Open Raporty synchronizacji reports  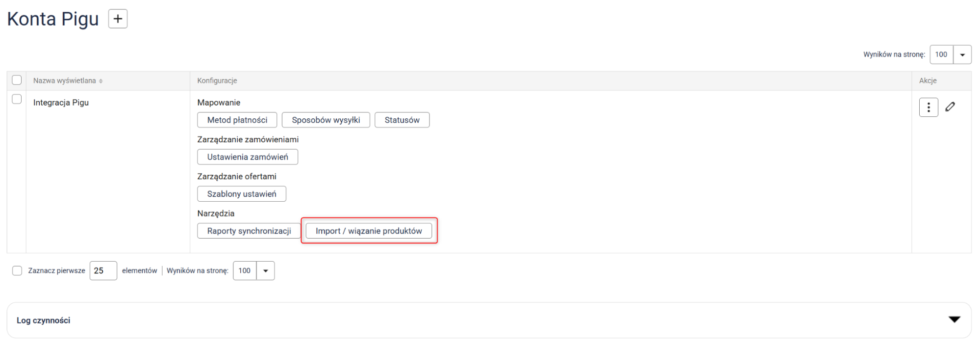coord(249,231)
